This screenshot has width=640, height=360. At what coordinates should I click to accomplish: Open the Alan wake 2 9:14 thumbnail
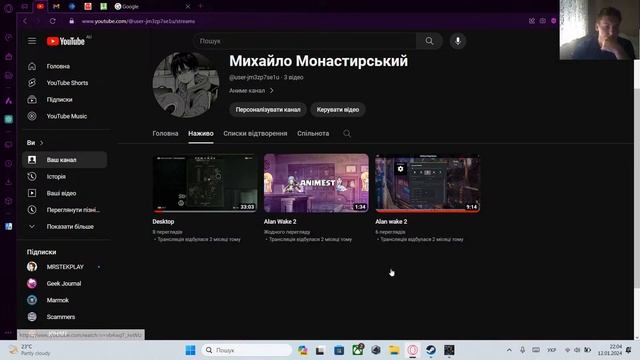pyautogui.click(x=427, y=183)
